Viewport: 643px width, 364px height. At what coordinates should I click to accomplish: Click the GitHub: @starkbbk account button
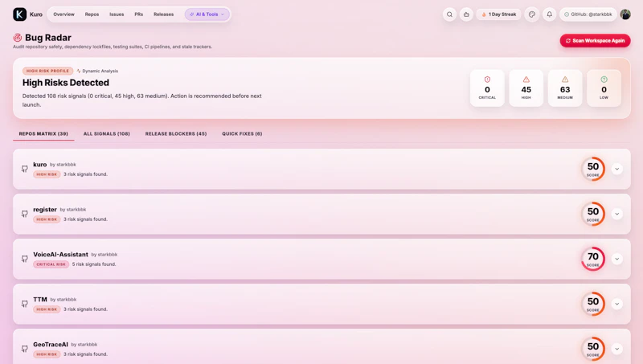588,14
